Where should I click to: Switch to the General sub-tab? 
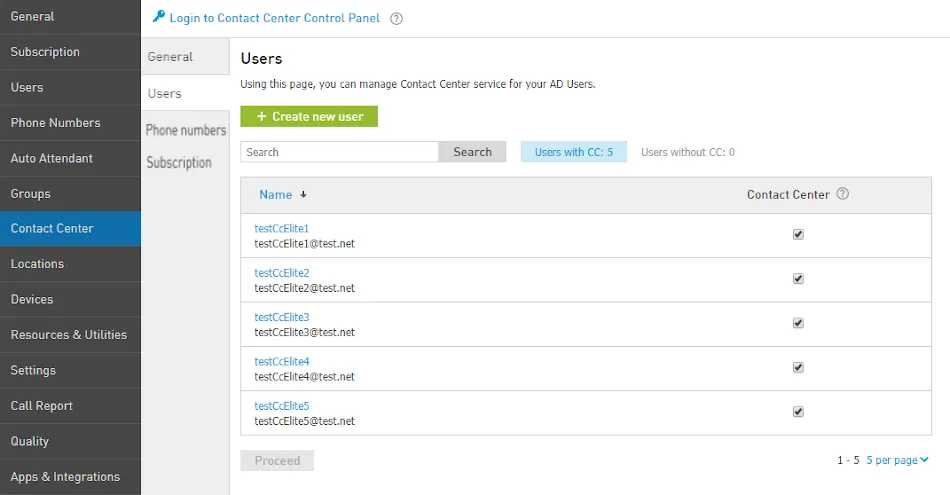[185, 56]
